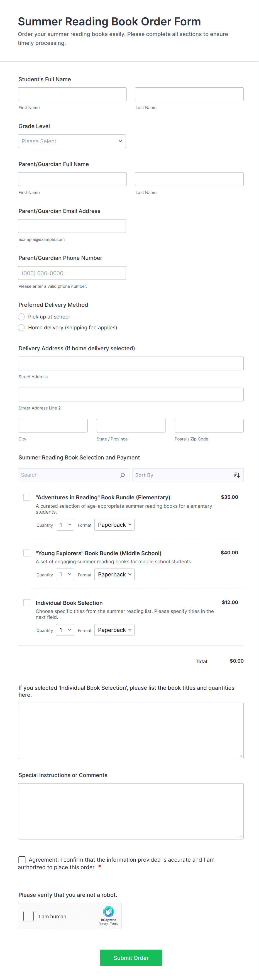Viewport: 259px width, 980px height.
Task: Open the Grade Level dropdown
Action: (72, 141)
